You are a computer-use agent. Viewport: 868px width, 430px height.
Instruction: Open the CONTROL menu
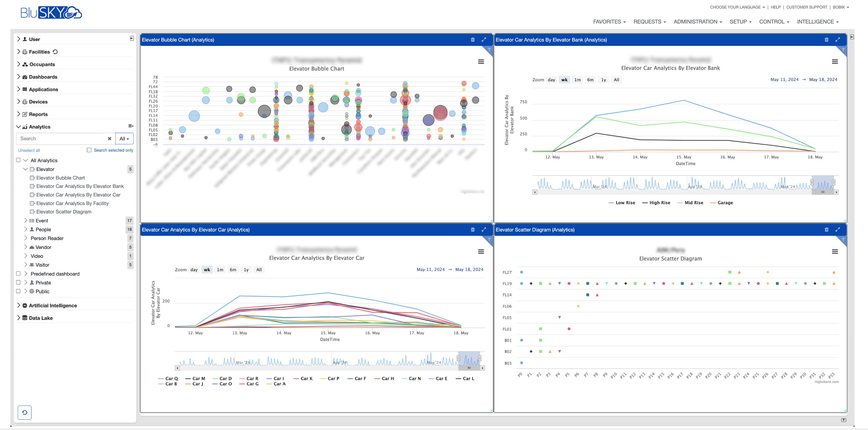click(774, 22)
